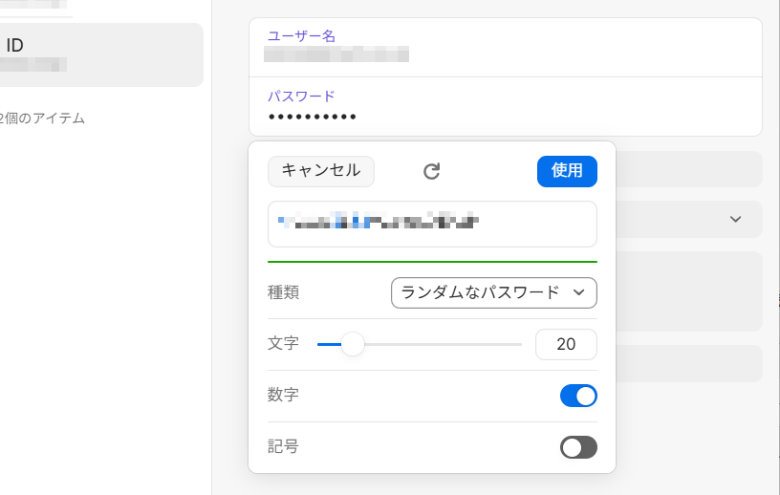Screen dimensions: 780x495
Task: Click the 2個のアイテム count label
Action: [x=43, y=119]
